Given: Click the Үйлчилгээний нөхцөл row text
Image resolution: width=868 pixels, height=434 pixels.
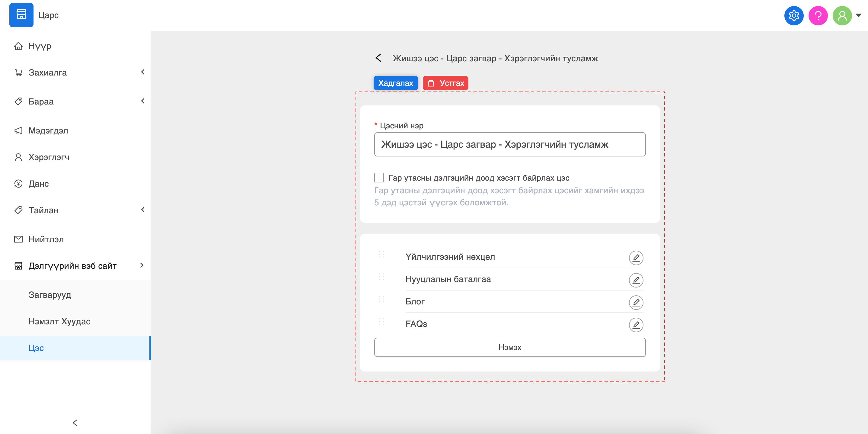Looking at the screenshot, I should [450, 257].
